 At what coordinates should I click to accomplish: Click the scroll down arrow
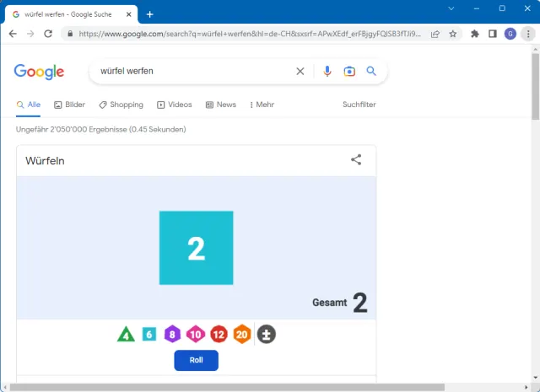click(x=535, y=378)
